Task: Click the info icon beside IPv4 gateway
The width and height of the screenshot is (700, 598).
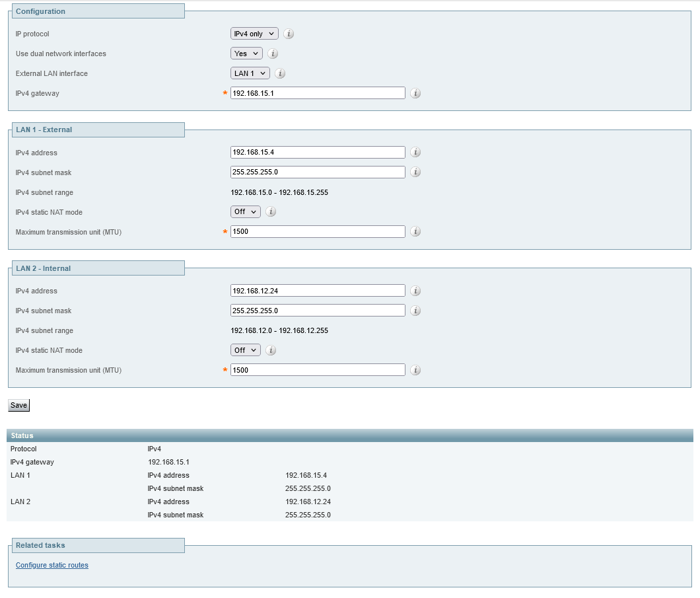Action: point(415,93)
